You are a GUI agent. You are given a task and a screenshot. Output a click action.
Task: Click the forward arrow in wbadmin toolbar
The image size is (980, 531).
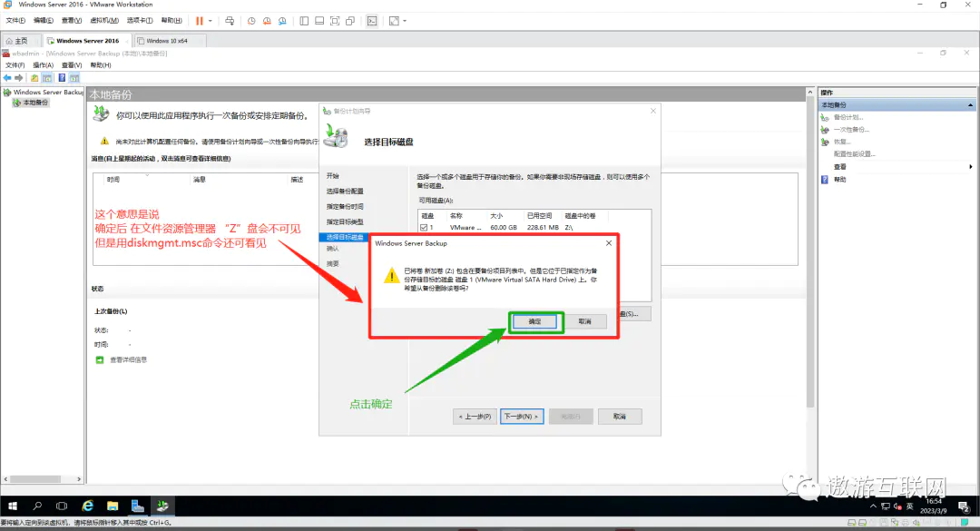pyautogui.click(x=19, y=78)
